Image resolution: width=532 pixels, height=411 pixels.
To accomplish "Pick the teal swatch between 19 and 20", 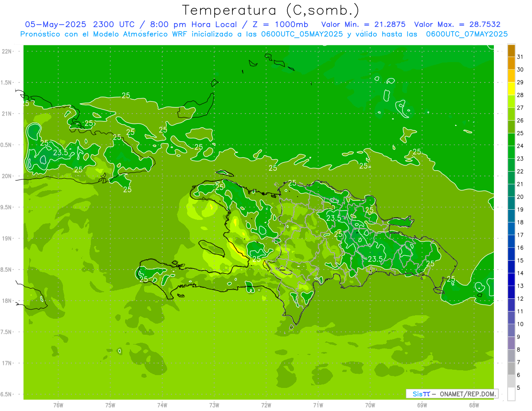I will (x=511, y=203).
